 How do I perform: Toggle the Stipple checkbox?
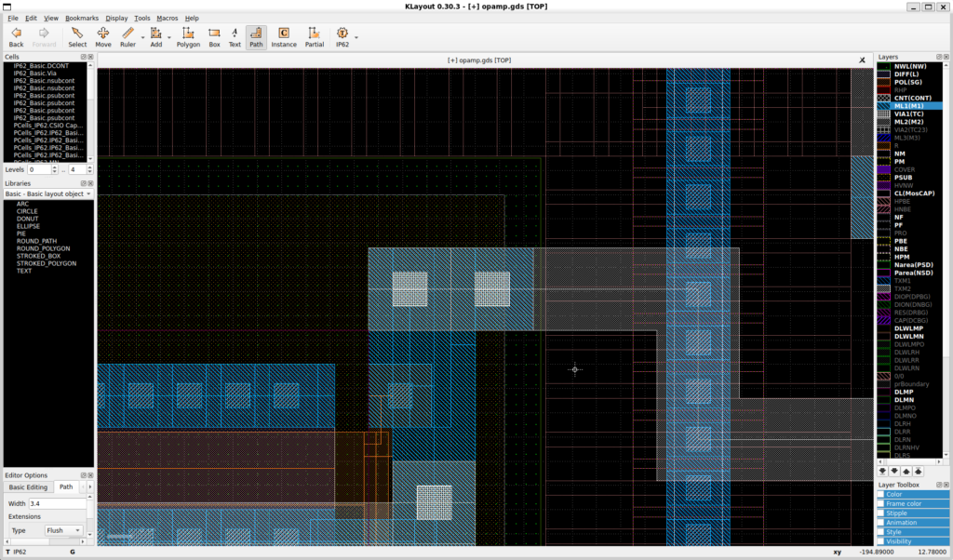[880, 513]
